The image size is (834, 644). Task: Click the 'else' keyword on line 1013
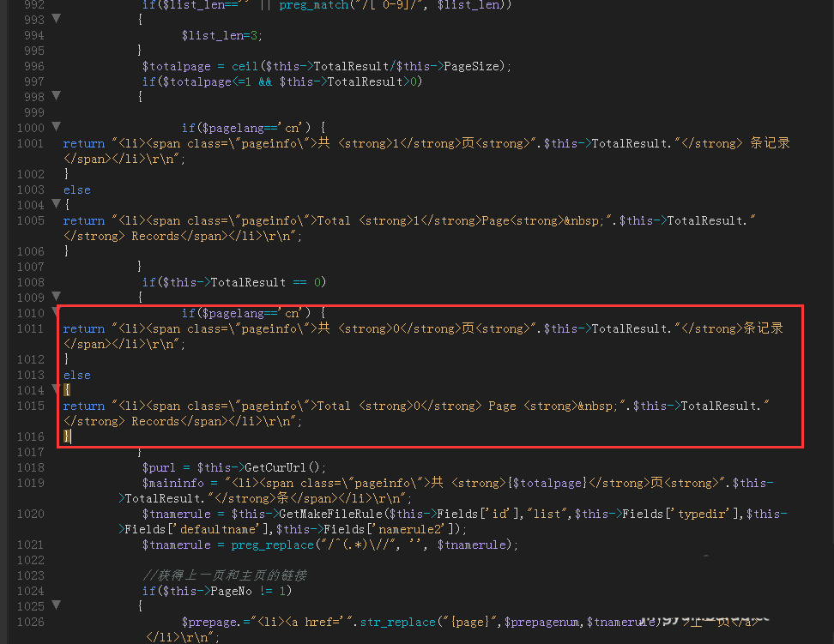[x=76, y=375]
